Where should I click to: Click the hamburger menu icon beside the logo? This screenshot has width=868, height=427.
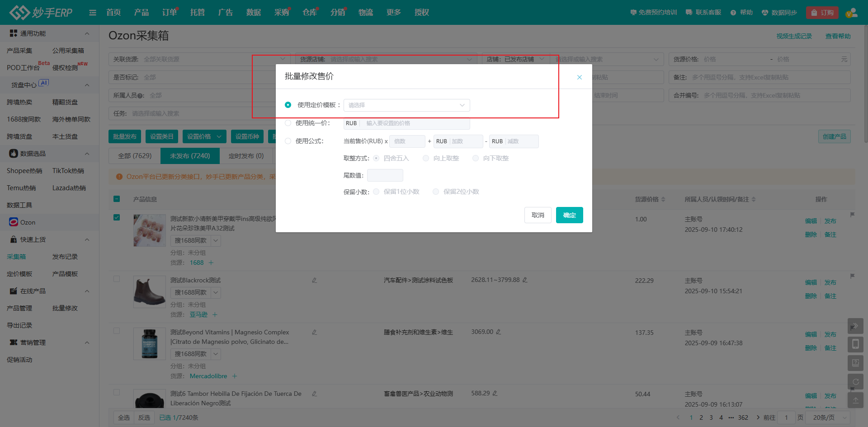click(x=93, y=13)
